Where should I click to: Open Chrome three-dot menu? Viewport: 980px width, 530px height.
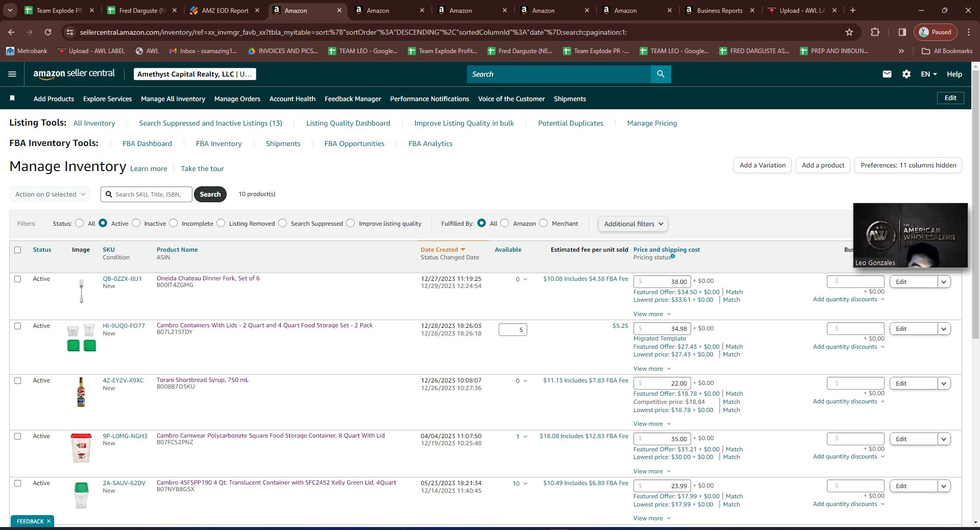tap(969, 32)
